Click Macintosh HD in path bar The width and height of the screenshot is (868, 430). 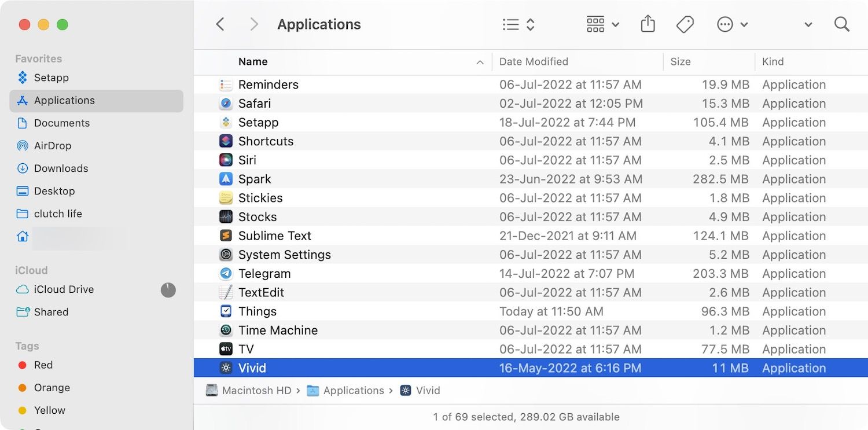pos(256,391)
